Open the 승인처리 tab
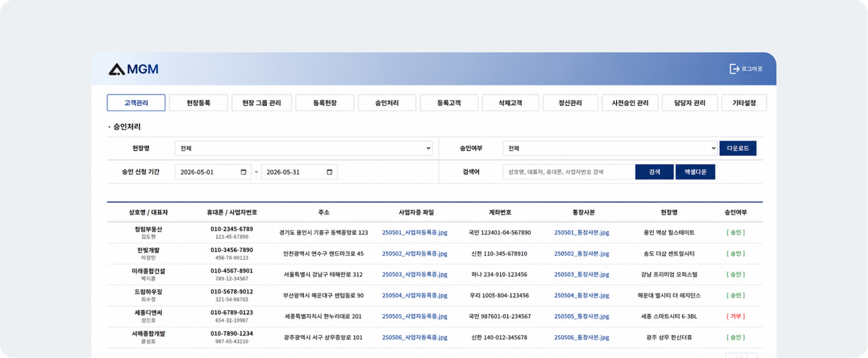Image resolution: width=868 pixels, height=358 pixels. [387, 103]
